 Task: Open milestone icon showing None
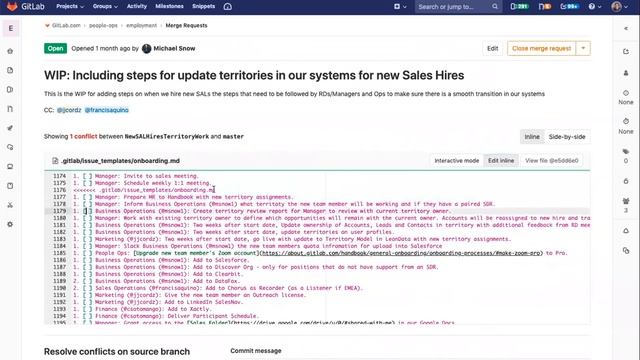click(626, 93)
